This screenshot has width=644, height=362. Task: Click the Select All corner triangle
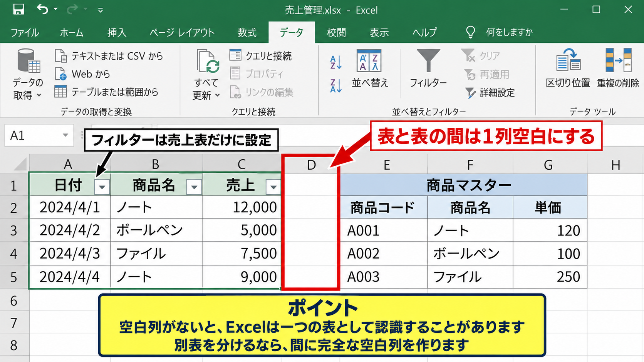(x=20, y=164)
